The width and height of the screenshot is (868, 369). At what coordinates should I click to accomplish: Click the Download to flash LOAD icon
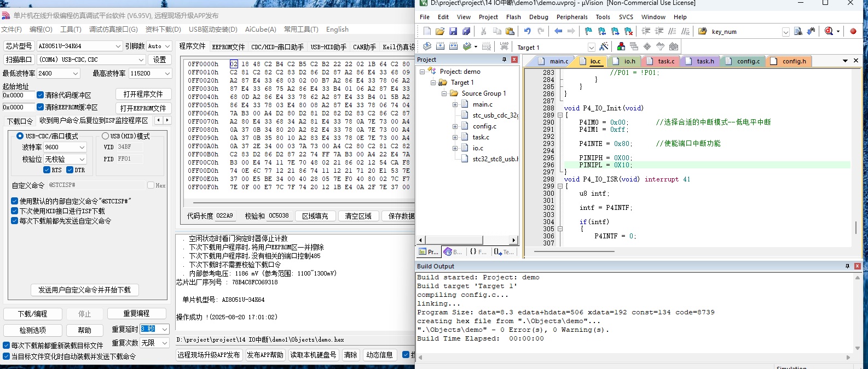click(504, 47)
